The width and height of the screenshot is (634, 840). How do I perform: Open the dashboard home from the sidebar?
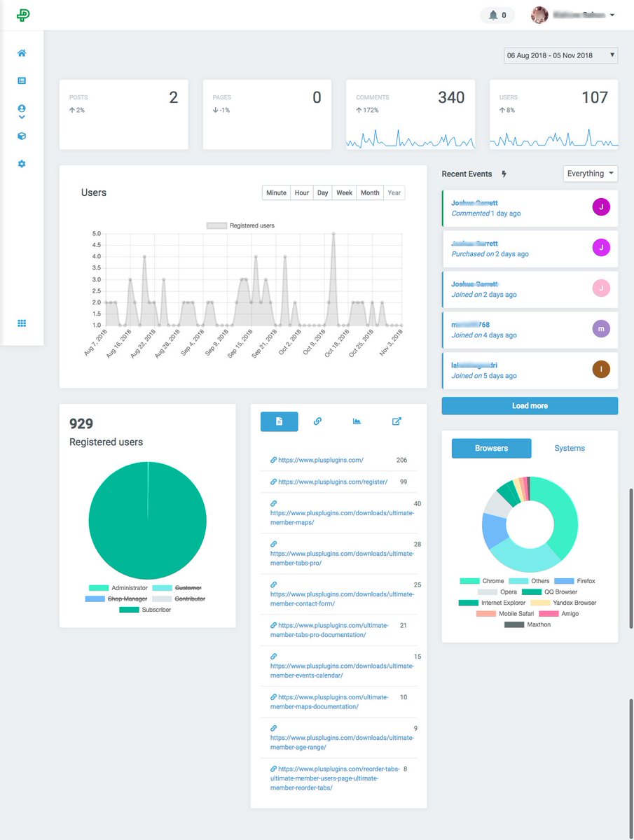pyautogui.click(x=21, y=52)
